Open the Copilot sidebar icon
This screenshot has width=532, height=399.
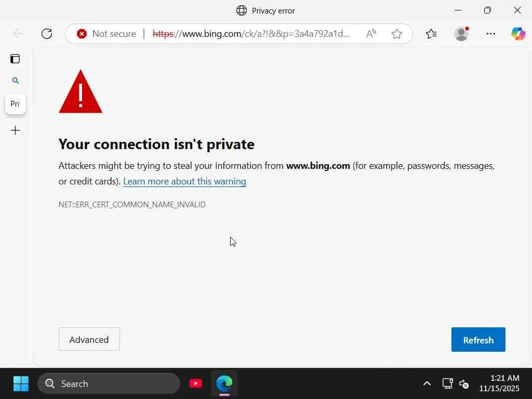pyautogui.click(x=518, y=34)
